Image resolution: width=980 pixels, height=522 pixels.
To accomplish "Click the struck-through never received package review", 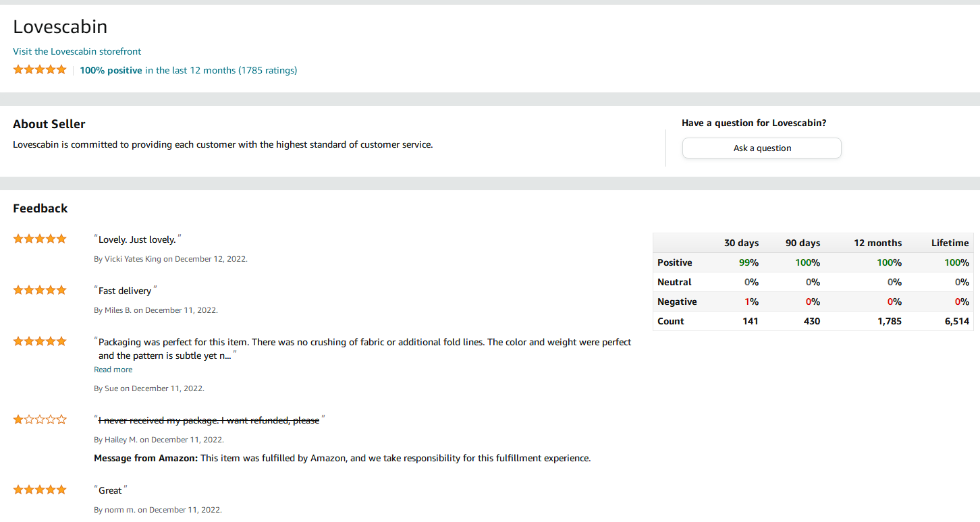I will (x=209, y=420).
